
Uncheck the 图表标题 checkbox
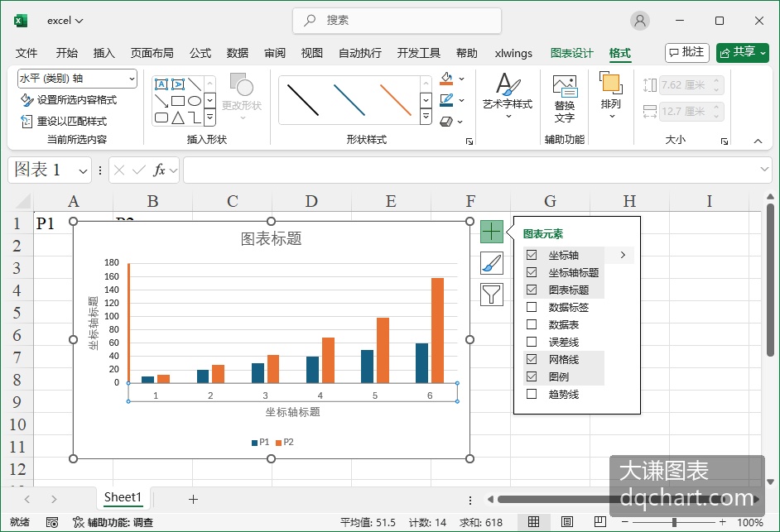(532, 290)
